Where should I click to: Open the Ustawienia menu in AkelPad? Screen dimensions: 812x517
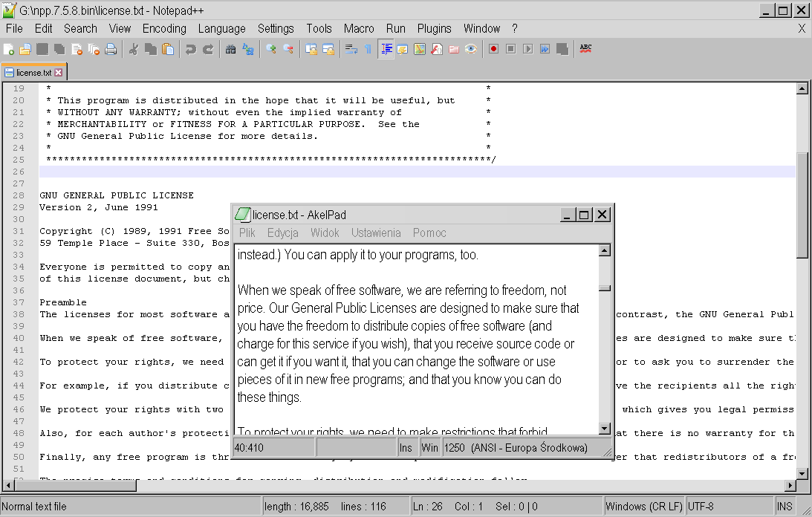pos(376,233)
